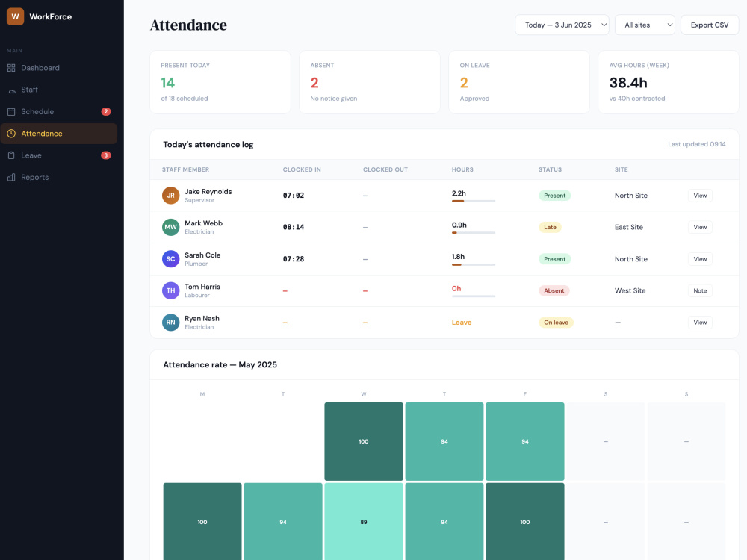
Task: Click the light 89 heatmap cell
Action: (x=364, y=521)
